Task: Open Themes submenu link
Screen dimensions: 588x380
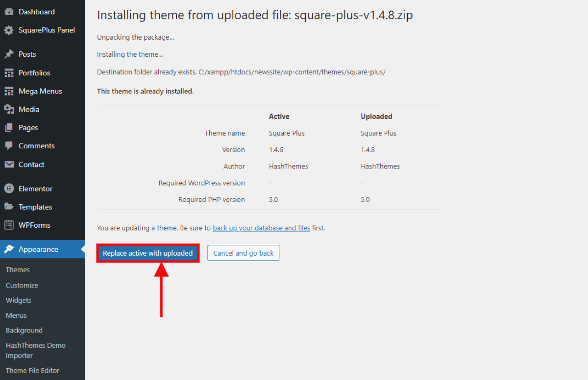Action: point(18,270)
